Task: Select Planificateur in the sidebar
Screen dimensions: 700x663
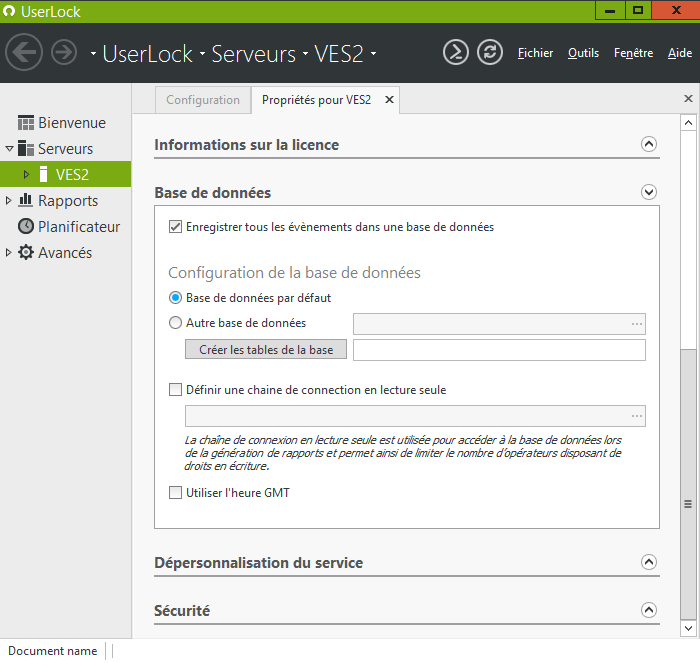Action: click(x=79, y=226)
